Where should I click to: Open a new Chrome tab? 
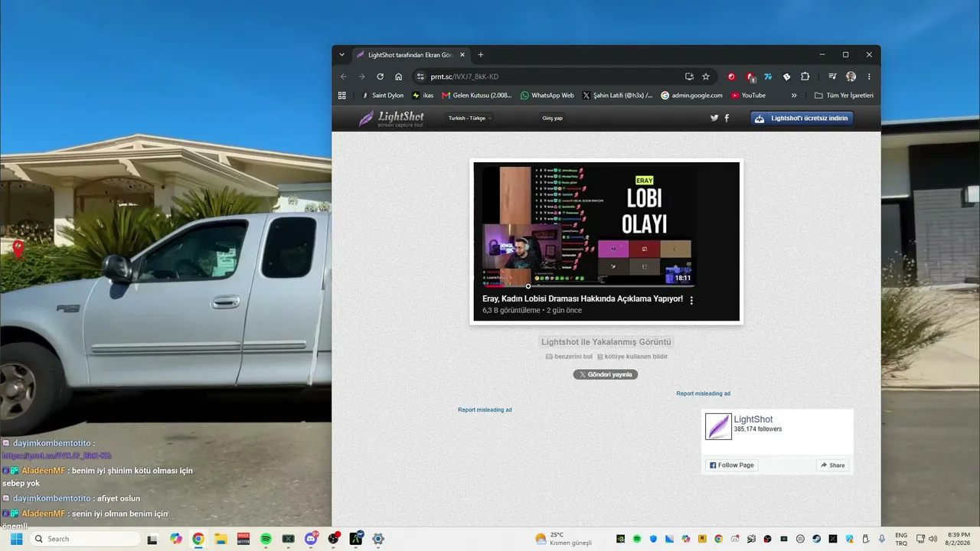pyautogui.click(x=481, y=55)
